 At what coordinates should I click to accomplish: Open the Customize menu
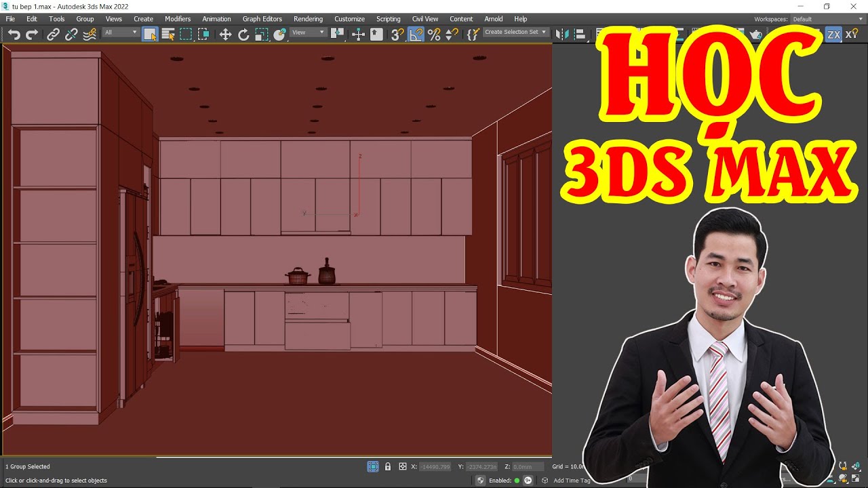(349, 19)
